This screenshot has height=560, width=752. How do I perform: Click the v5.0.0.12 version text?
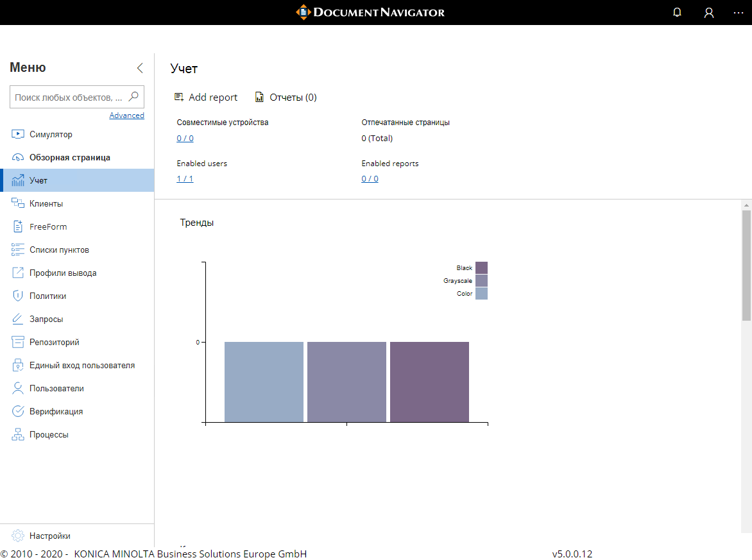coord(572,554)
